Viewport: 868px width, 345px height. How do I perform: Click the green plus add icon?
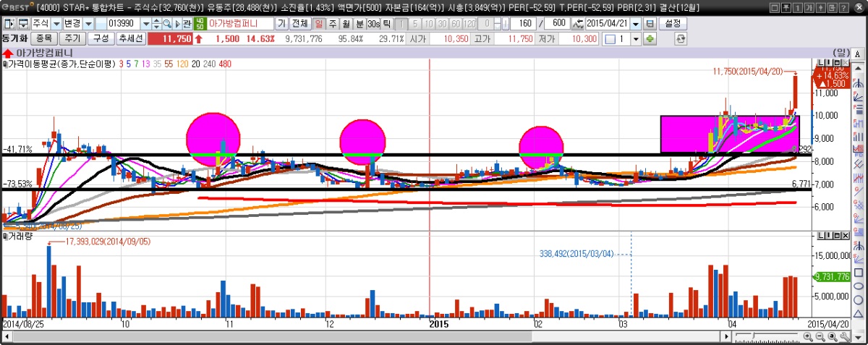[x=650, y=39]
